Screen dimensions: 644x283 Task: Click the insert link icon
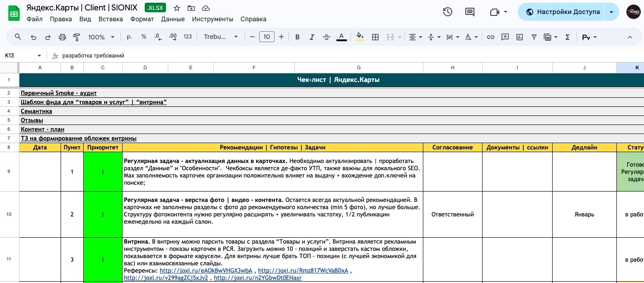pyautogui.click(x=490, y=37)
